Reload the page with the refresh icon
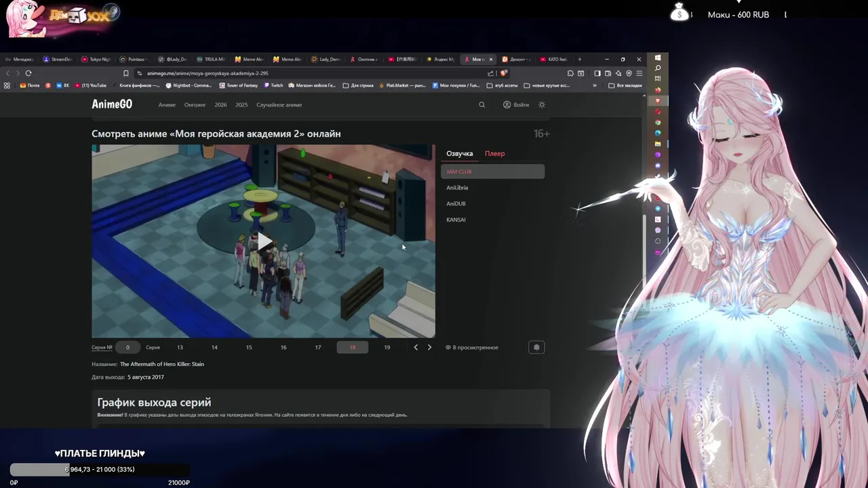 [x=28, y=73]
